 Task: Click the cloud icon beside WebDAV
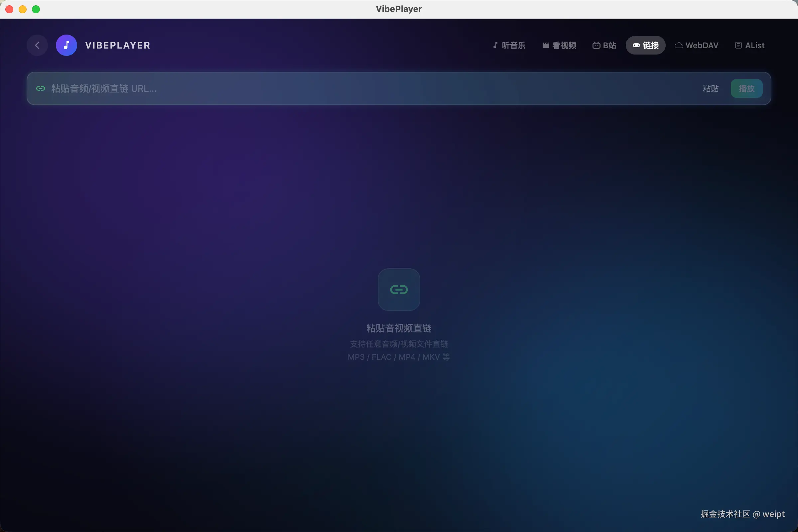pos(679,46)
